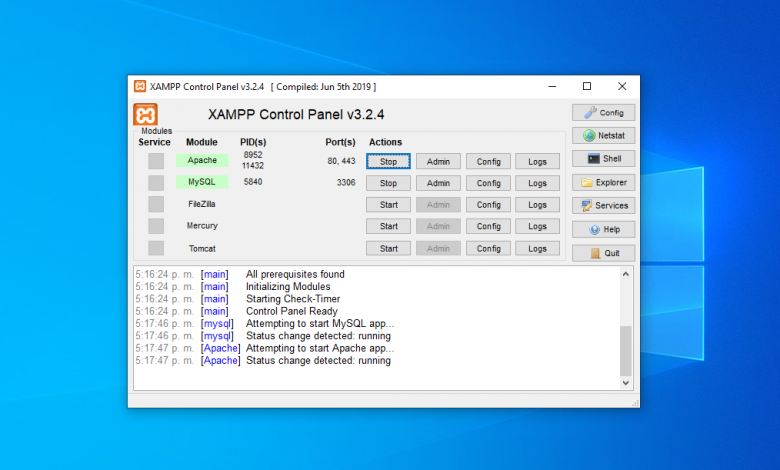Click the disabled Mercury Admin button
Screen dimensions: 780x470
coord(438,226)
